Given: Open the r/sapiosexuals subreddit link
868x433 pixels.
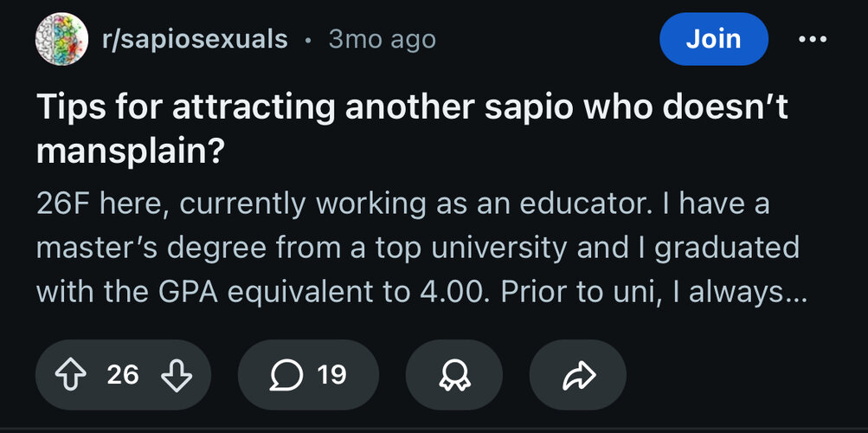Looking at the screenshot, I should click(195, 40).
